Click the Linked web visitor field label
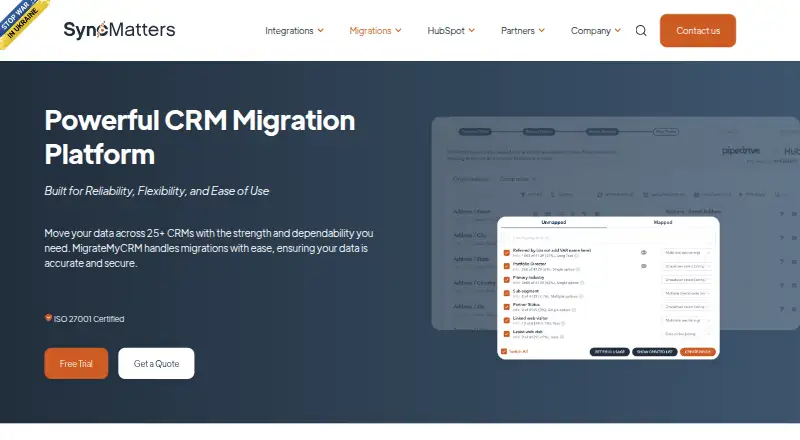The width and height of the screenshot is (800, 440). tap(530, 318)
